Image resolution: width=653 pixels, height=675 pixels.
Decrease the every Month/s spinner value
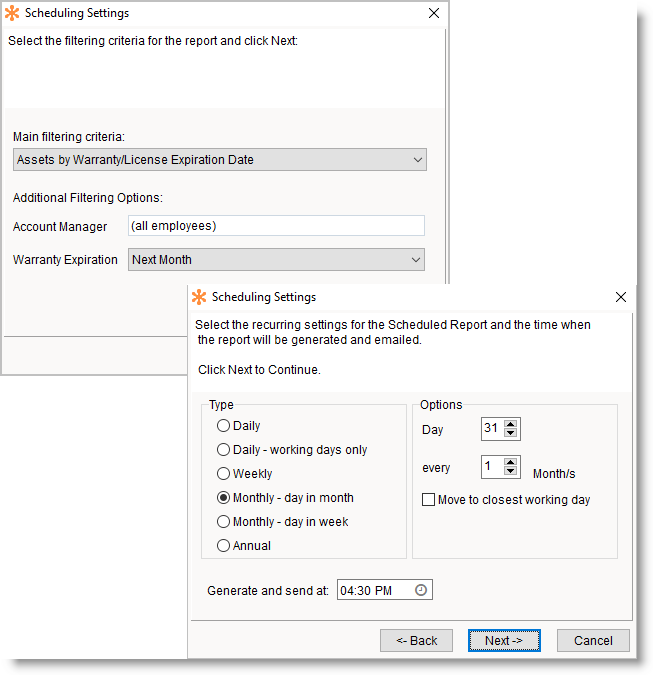(x=511, y=472)
